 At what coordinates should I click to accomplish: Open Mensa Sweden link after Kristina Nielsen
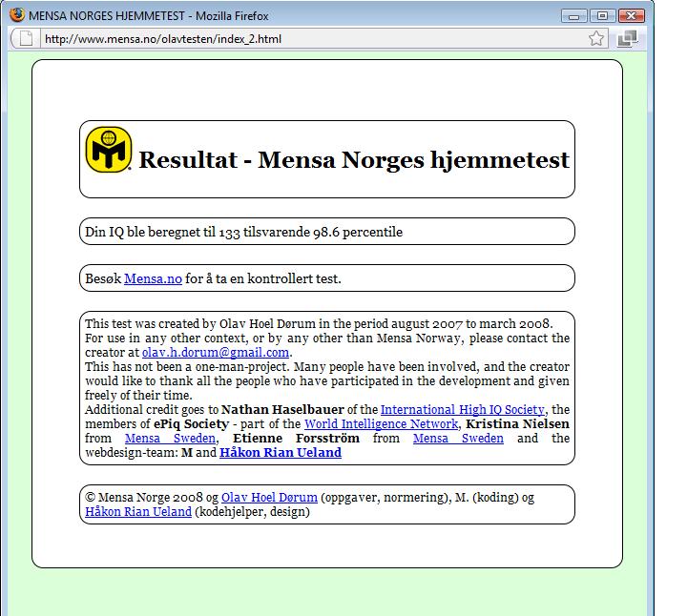[x=170, y=439]
